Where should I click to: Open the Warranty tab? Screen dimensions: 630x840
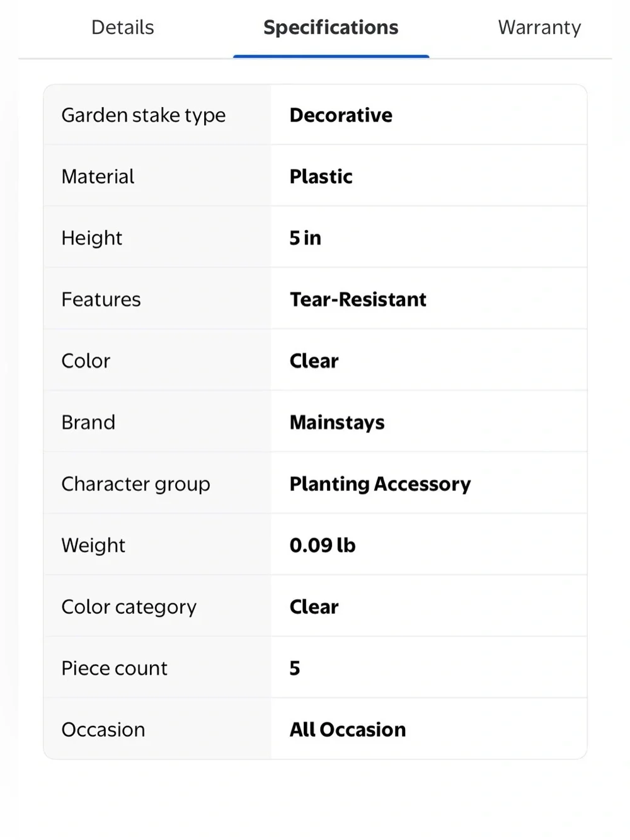point(539,28)
